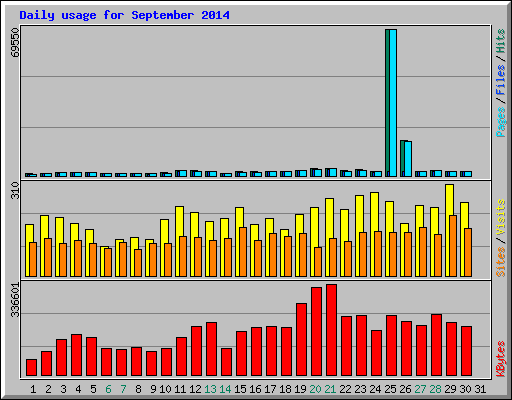
Task: Click the red KBytes bar for day 20
Action: (316, 332)
